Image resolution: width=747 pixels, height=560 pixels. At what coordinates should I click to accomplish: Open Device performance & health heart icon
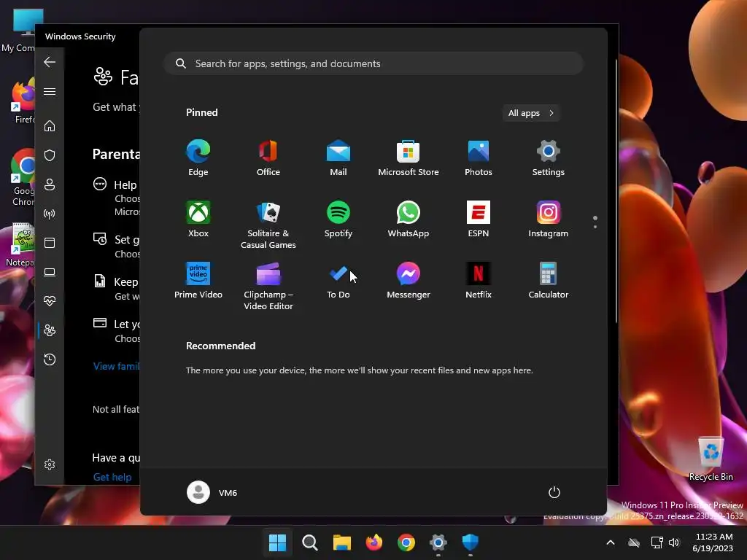point(50,301)
